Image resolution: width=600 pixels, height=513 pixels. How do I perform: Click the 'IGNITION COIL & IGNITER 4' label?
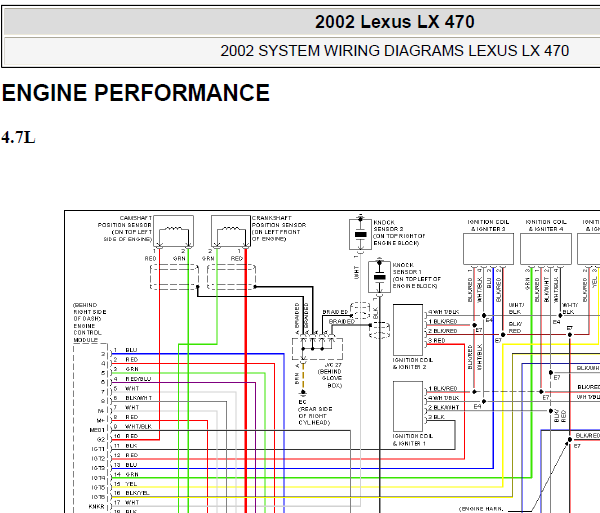[546, 225]
